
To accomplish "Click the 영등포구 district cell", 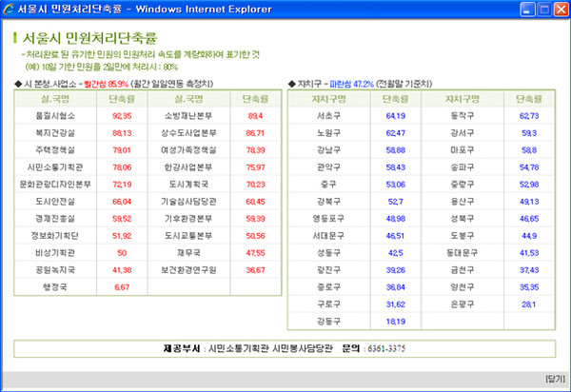I will (329, 219).
